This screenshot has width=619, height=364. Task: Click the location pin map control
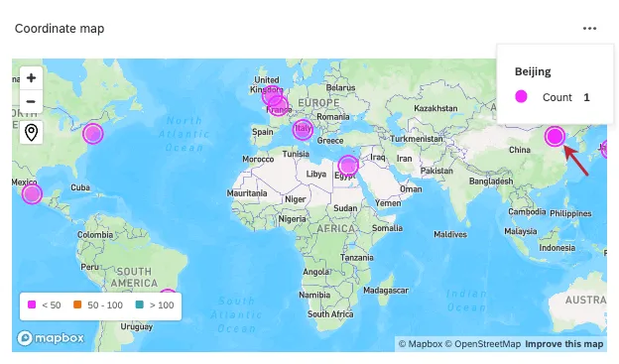31,132
